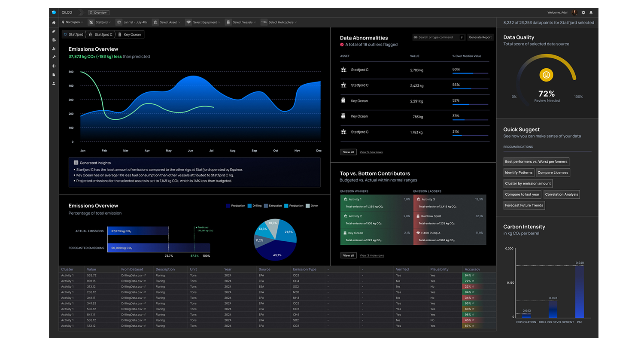Switch to the Overview tab
The image size is (644, 346).
pyautogui.click(x=98, y=13)
